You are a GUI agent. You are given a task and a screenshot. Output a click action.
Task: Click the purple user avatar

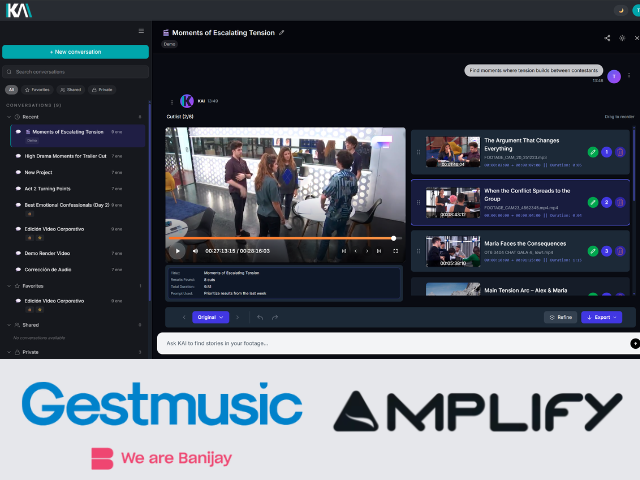(614, 76)
